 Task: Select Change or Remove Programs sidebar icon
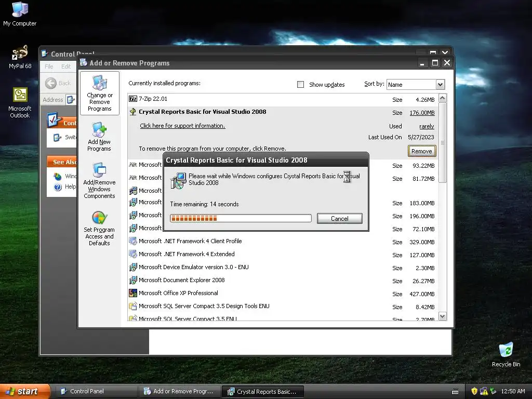[x=99, y=94]
